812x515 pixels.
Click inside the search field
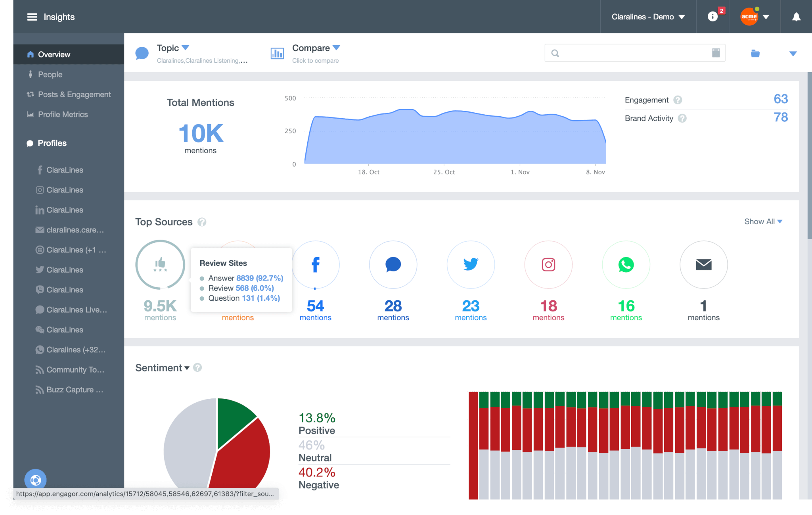[634, 52]
